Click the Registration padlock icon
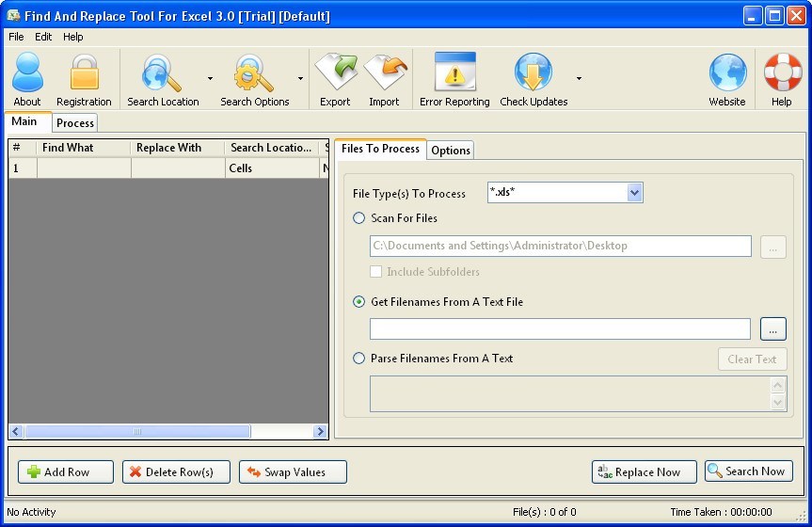This screenshot has width=812, height=527. click(x=85, y=72)
